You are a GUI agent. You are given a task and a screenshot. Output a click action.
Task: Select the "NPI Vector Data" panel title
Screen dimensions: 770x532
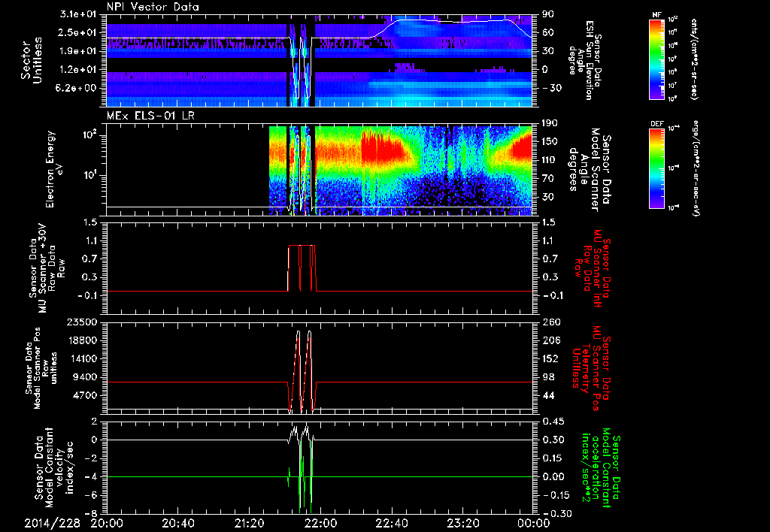click(x=153, y=7)
